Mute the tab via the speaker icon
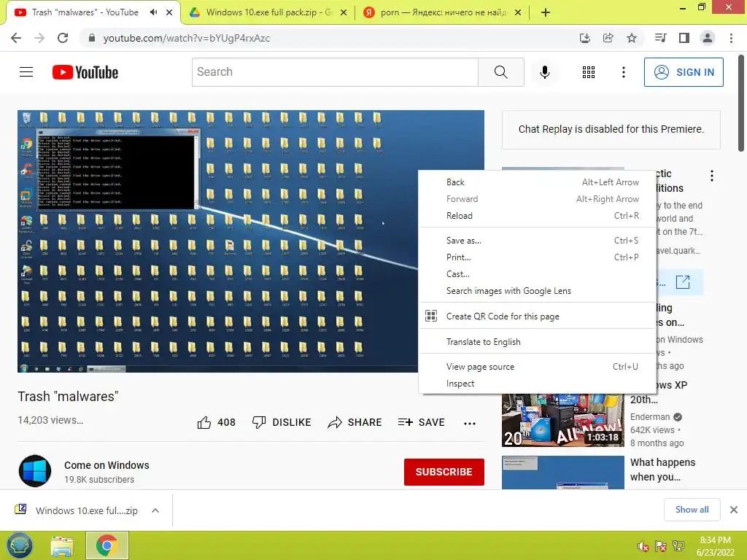Image resolution: width=747 pixels, height=560 pixels. (153, 12)
